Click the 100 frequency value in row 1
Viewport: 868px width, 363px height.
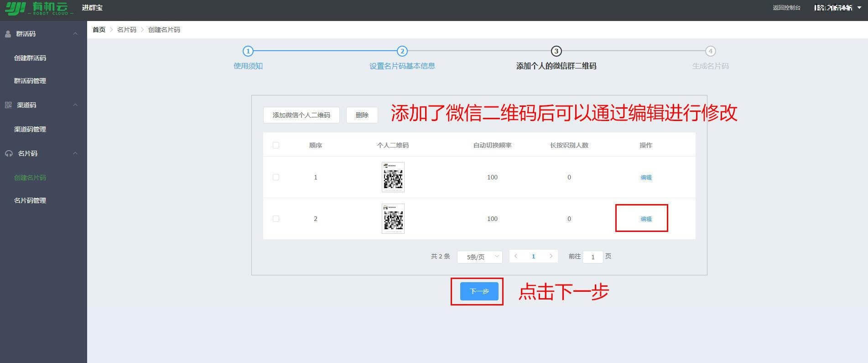(x=492, y=177)
